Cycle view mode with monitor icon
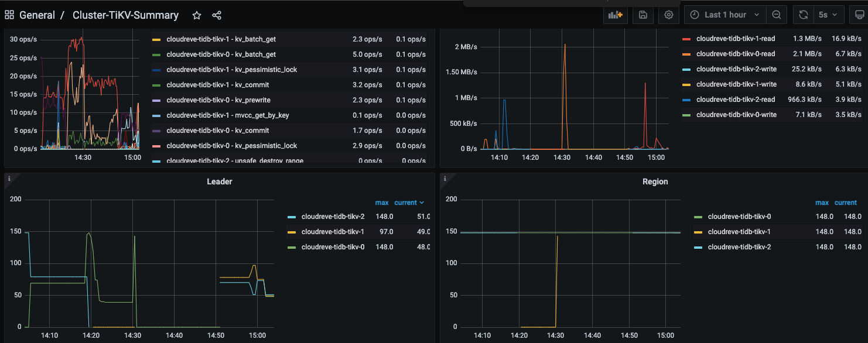The height and width of the screenshot is (343, 868). (x=857, y=15)
